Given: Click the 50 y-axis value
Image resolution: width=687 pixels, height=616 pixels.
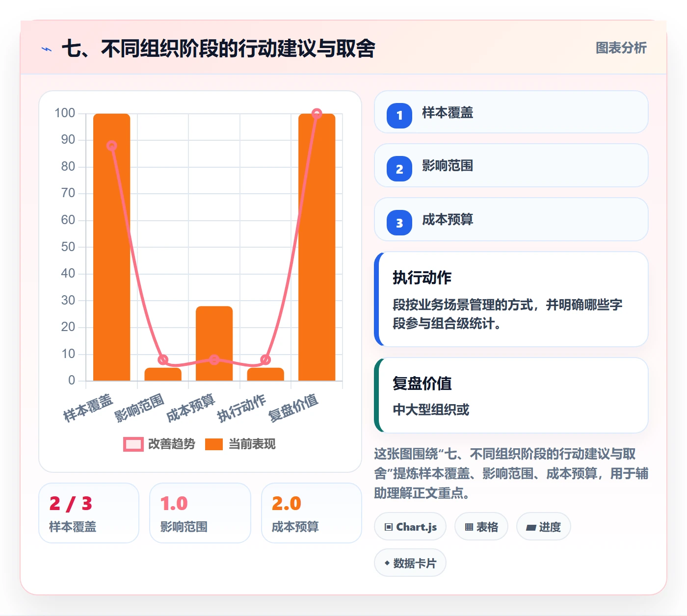Looking at the screenshot, I should click(68, 247).
